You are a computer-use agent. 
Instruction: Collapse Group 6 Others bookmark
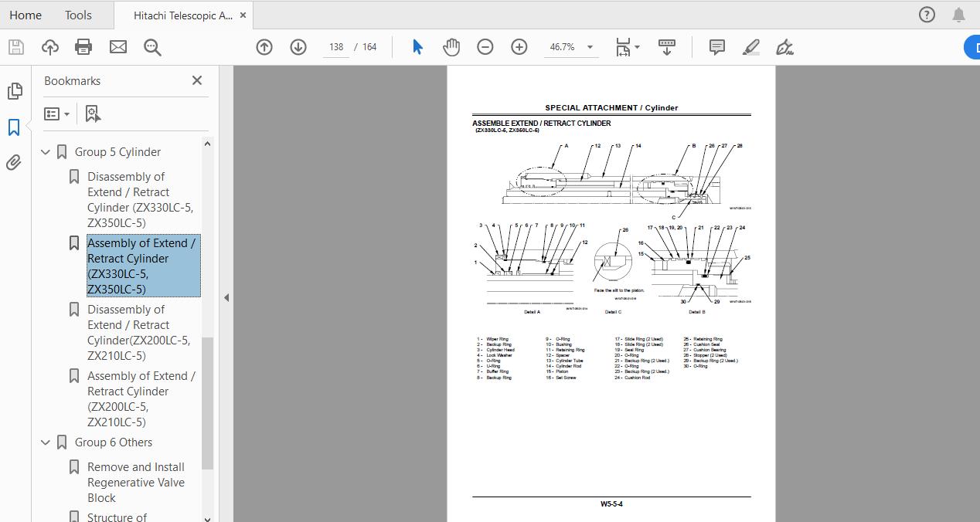pos(46,442)
